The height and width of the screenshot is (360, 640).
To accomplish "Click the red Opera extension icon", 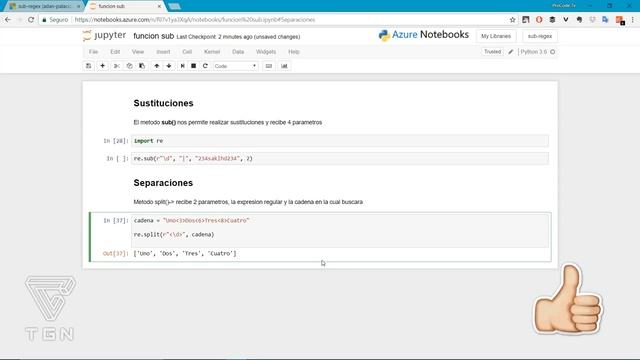I will click(539, 20).
